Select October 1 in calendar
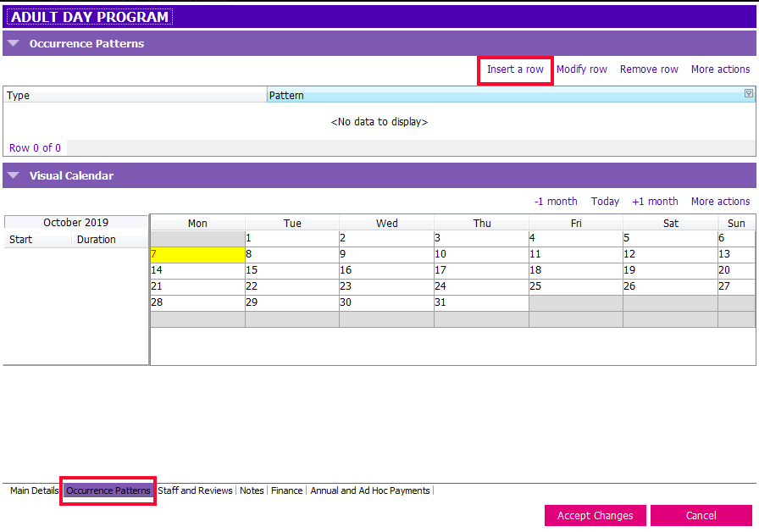The height and width of the screenshot is (532, 759). tap(292, 239)
